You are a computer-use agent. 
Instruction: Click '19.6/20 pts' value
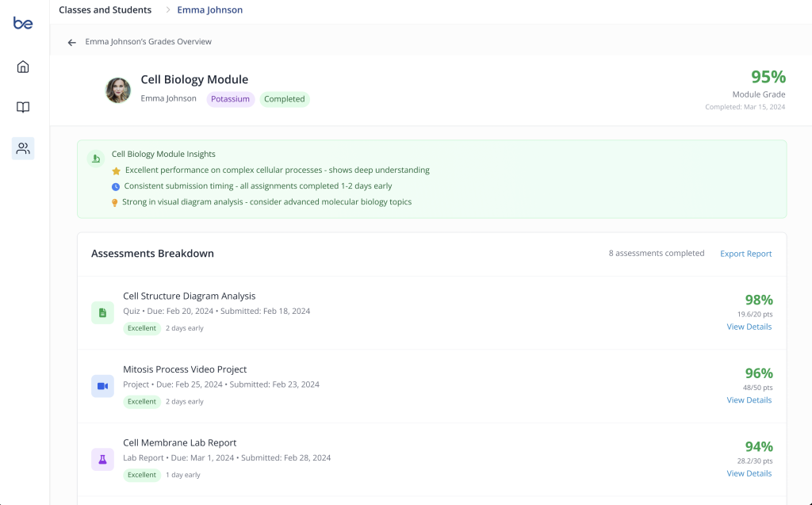click(x=755, y=315)
